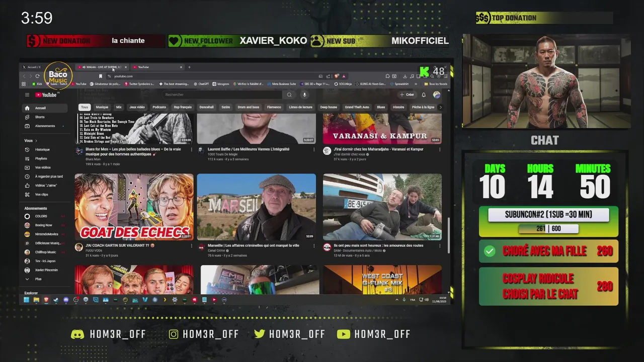Expand Plus under Abonnements
Screen dimensions: 644x362
tap(45, 279)
